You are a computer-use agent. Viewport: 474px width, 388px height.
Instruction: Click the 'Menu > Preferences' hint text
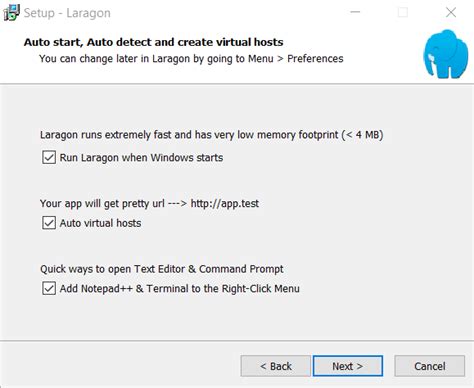(x=296, y=59)
